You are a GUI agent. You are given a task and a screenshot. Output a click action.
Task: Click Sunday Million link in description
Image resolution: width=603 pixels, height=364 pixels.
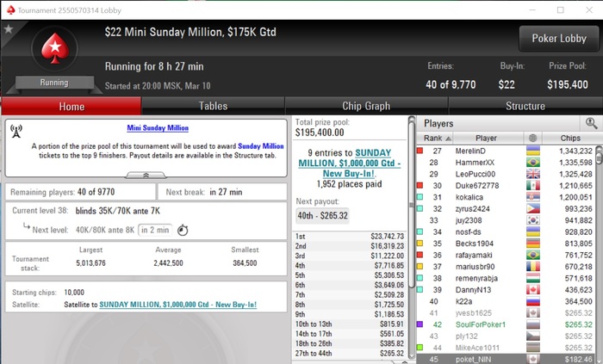(x=261, y=146)
